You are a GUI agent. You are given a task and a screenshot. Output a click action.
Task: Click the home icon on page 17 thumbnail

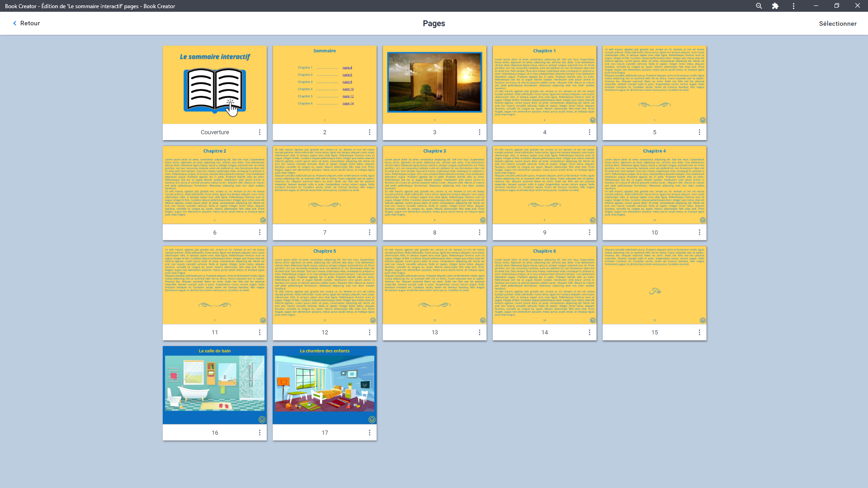[372, 419]
